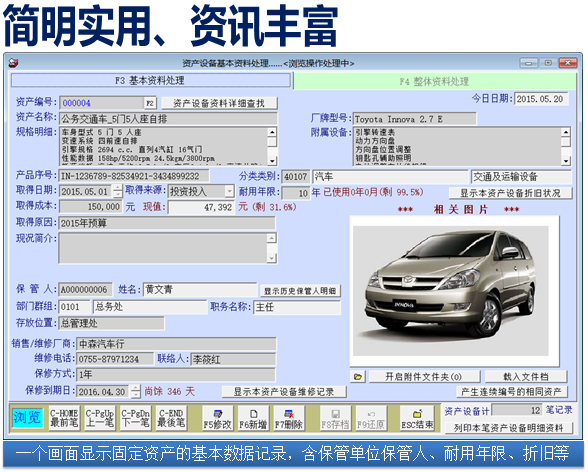Click the F9还原 undo icon button
This screenshot has width=588, height=472.
371,418
